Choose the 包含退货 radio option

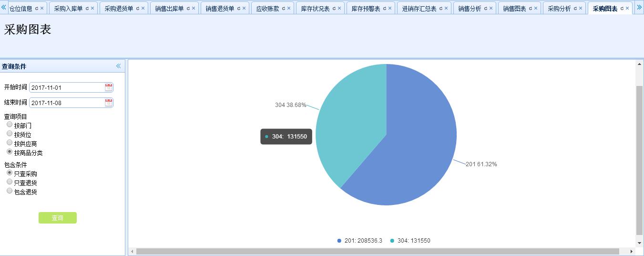(10, 191)
